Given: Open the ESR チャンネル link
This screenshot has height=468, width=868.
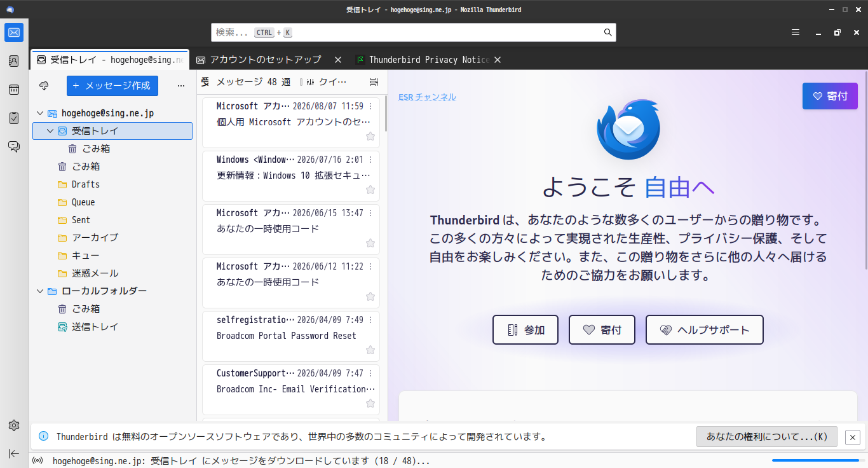Looking at the screenshot, I should [427, 97].
